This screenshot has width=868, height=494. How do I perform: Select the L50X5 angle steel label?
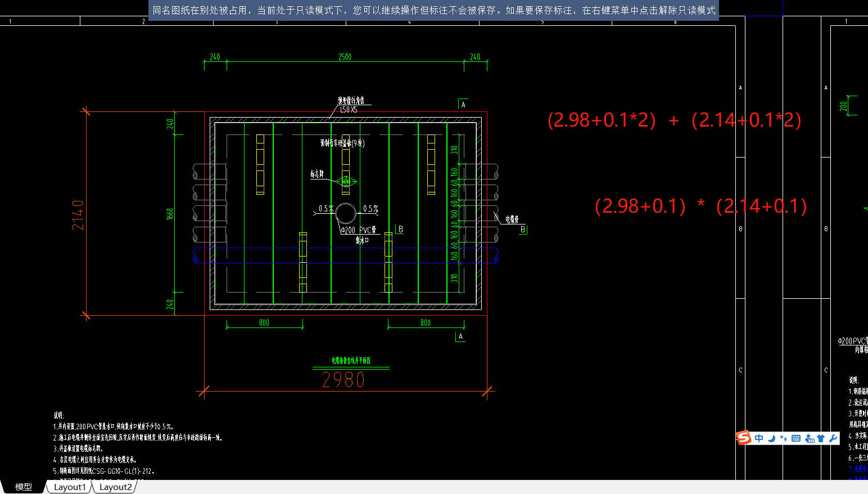click(x=348, y=109)
